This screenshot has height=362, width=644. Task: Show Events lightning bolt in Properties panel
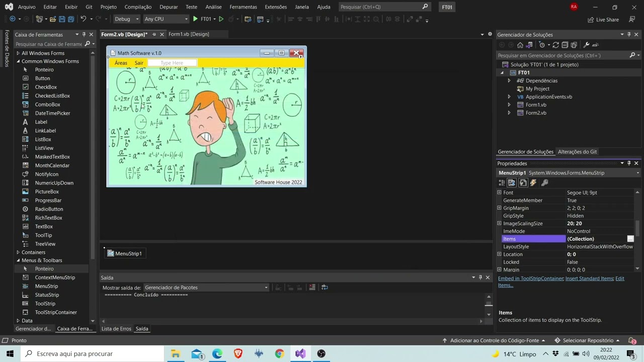coord(533,183)
